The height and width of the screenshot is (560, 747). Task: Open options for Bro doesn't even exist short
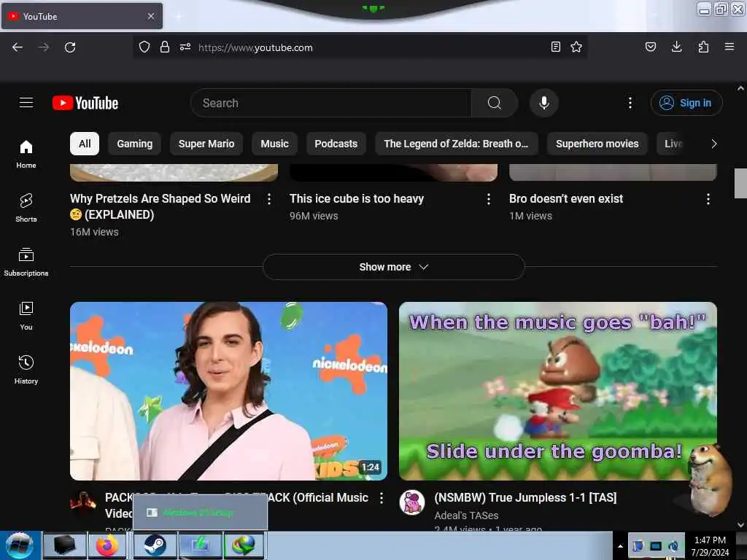click(x=708, y=199)
